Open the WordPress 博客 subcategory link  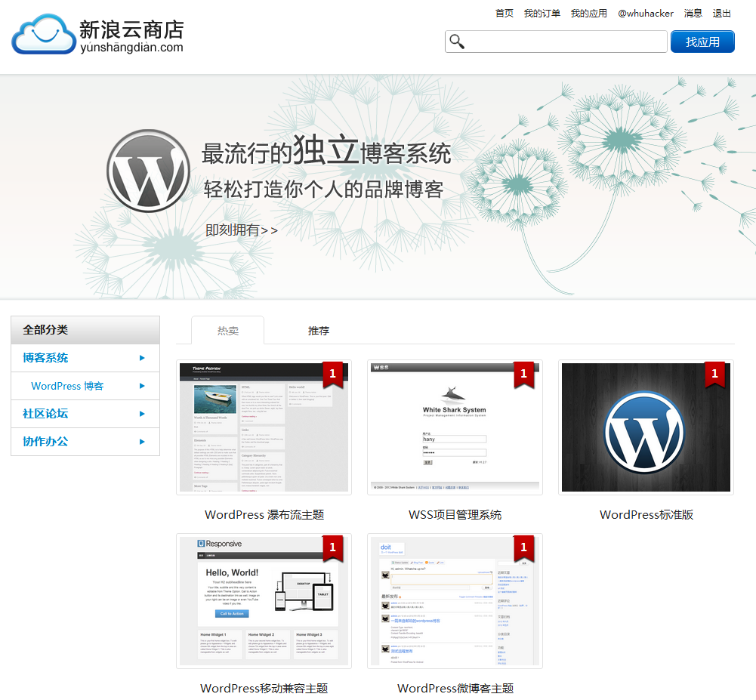coord(67,386)
